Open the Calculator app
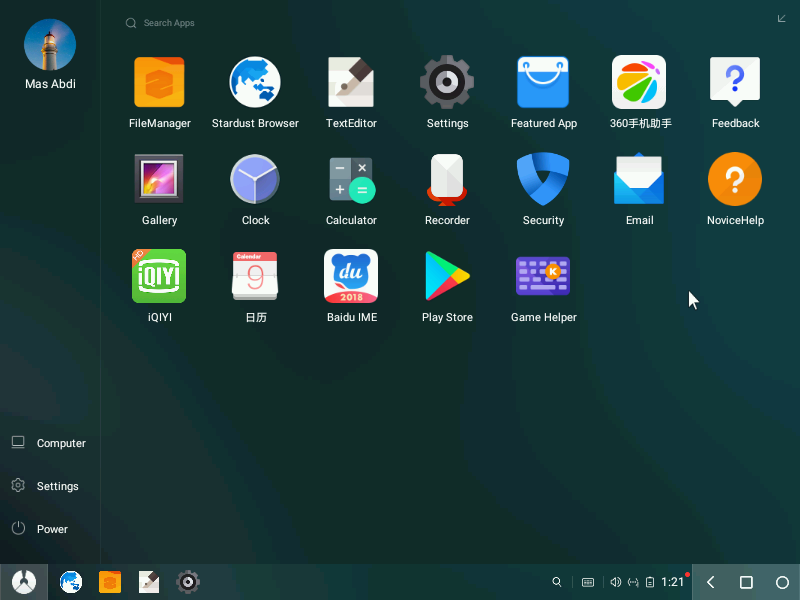The image size is (800, 600). pyautogui.click(x=351, y=180)
